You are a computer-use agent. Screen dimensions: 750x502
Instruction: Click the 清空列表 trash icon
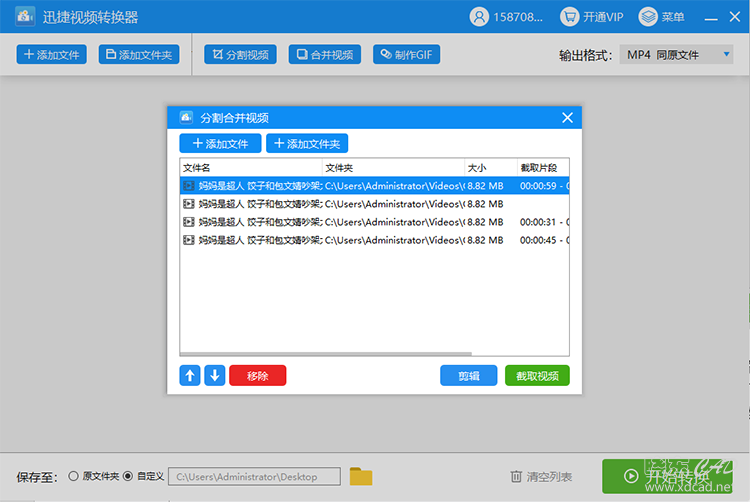516,477
